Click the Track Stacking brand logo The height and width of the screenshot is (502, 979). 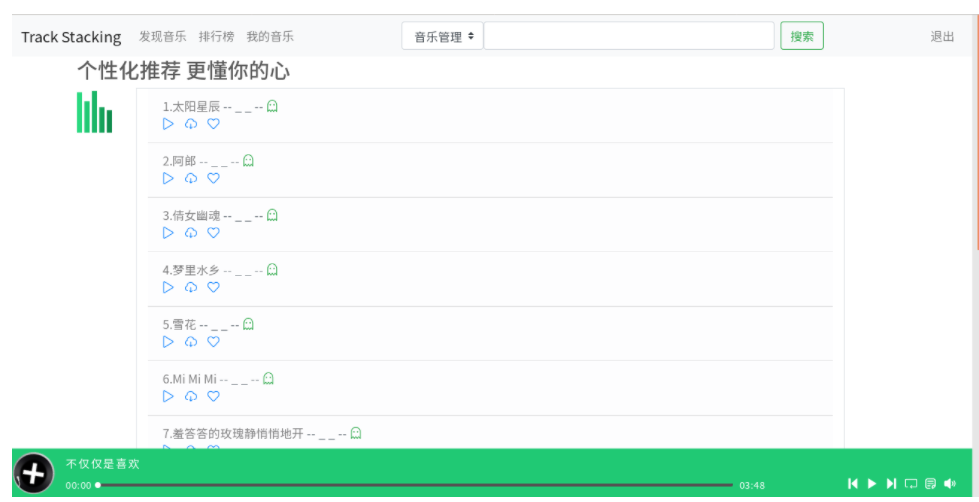(x=71, y=37)
